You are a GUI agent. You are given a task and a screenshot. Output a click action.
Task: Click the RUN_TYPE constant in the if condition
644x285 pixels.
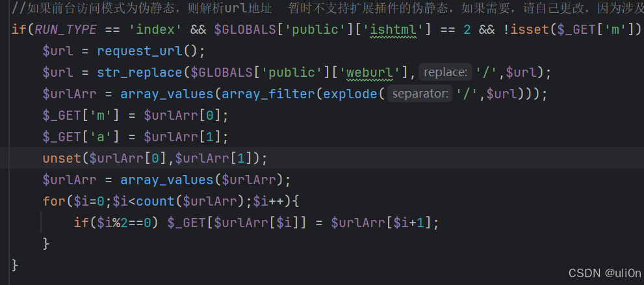click(66, 29)
